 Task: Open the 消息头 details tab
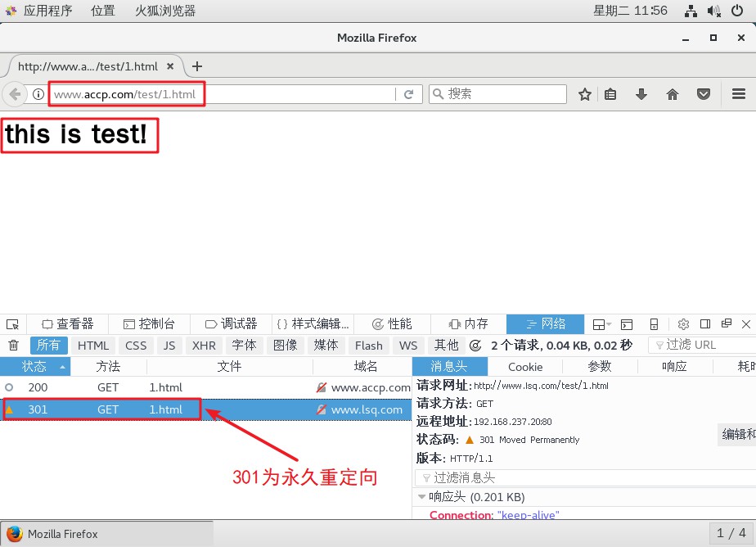(x=450, y=367)
